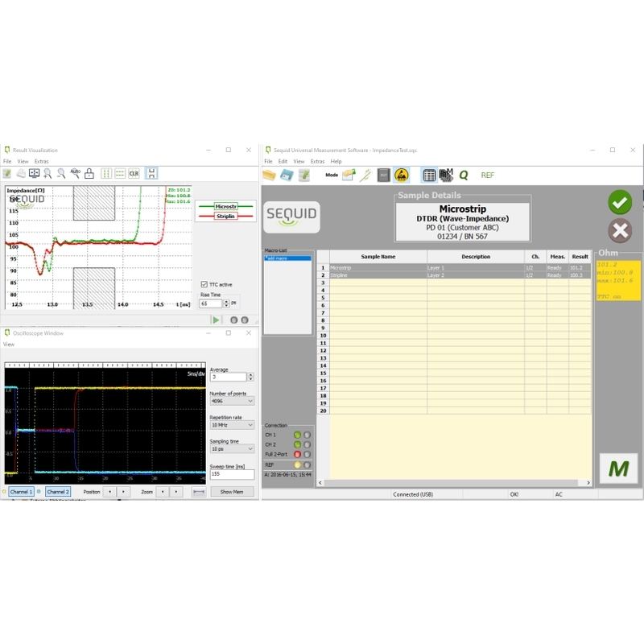644x644 pixels.
Task: Expand the Number of points dropdown
Action: pyautogui.click(x=232, y=401)
